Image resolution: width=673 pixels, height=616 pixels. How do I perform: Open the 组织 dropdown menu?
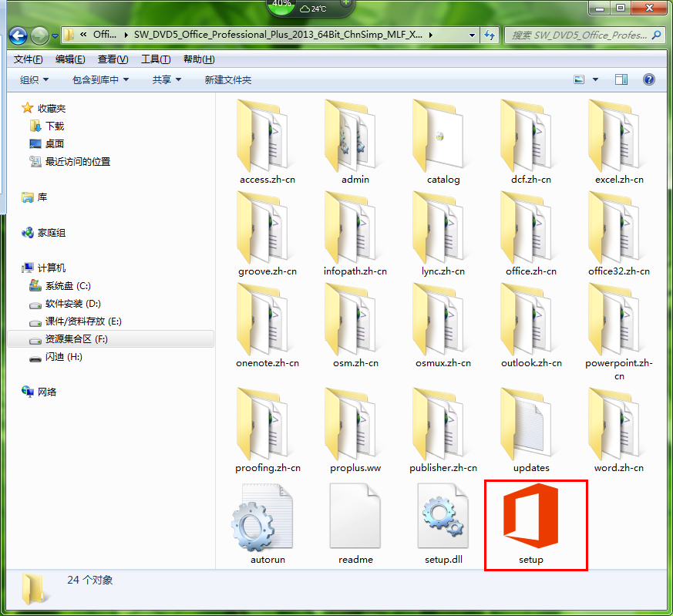tap(34, 79)
